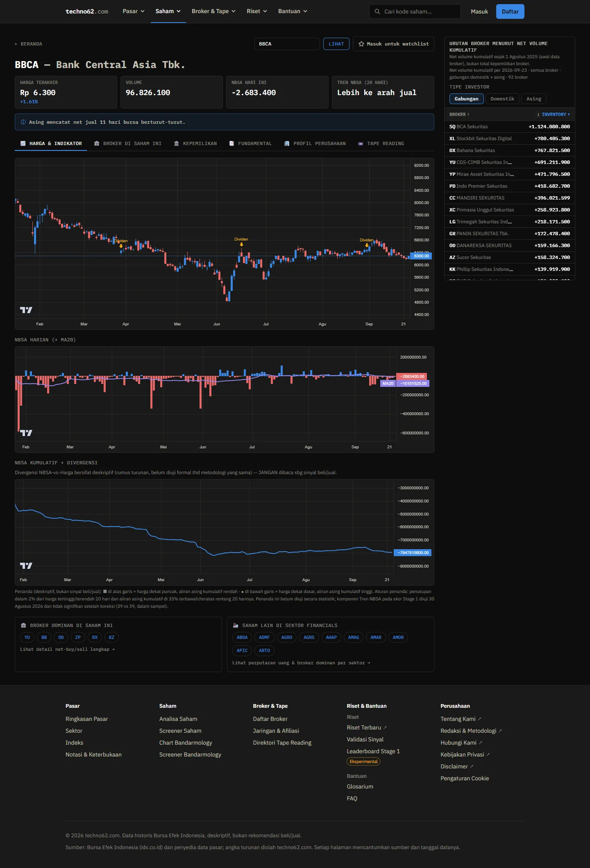The width and height of the screenshot is (590, 868).
Task: Click the Broker di Saham Ini tab icon
Action: pyautogui.click(x=97, y=143)
